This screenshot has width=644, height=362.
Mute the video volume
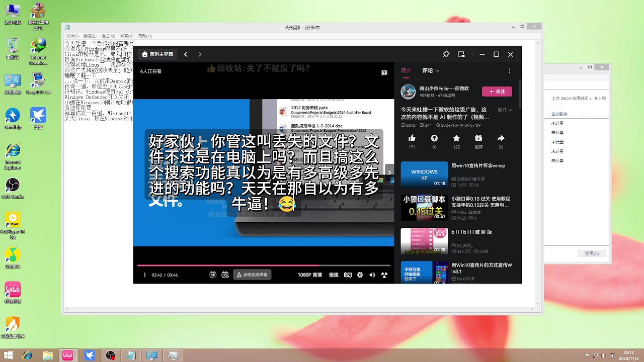coord(372,275)
